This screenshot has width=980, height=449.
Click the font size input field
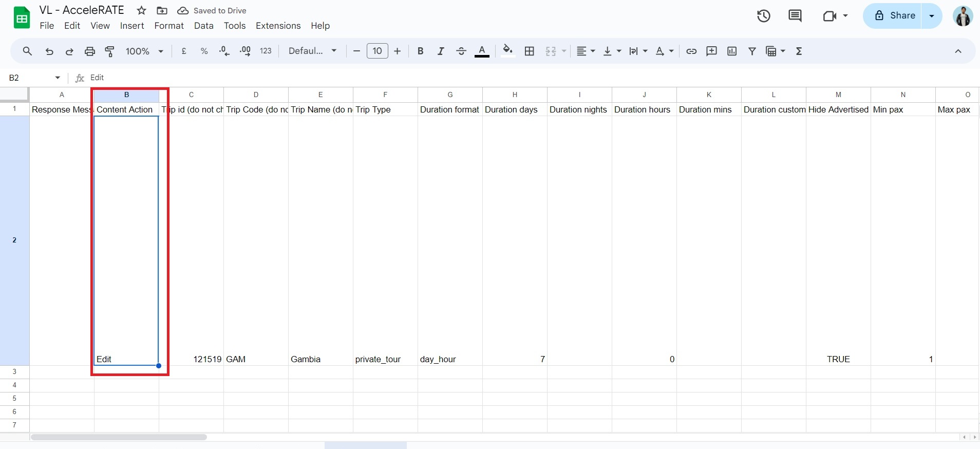click(x=377, y=51)
